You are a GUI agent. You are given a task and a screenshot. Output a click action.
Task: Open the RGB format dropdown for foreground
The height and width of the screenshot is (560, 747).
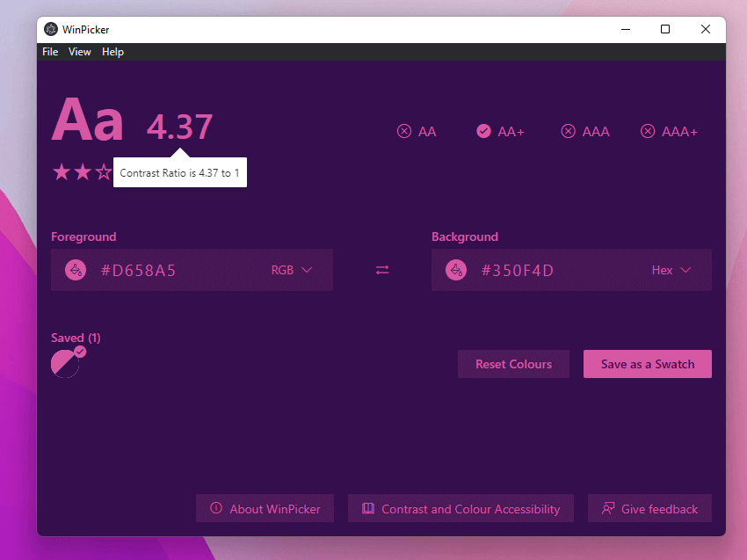pos(292,270)
